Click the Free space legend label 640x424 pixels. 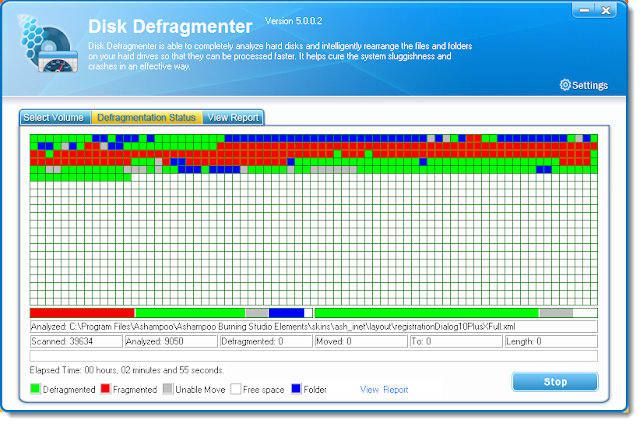(264, 390)
